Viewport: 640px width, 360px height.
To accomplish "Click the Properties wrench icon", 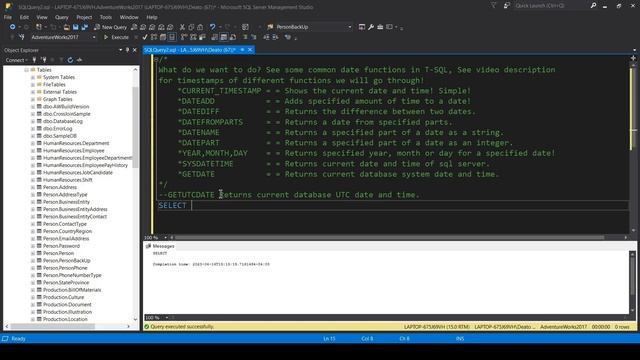I will [x=371, y=27].
